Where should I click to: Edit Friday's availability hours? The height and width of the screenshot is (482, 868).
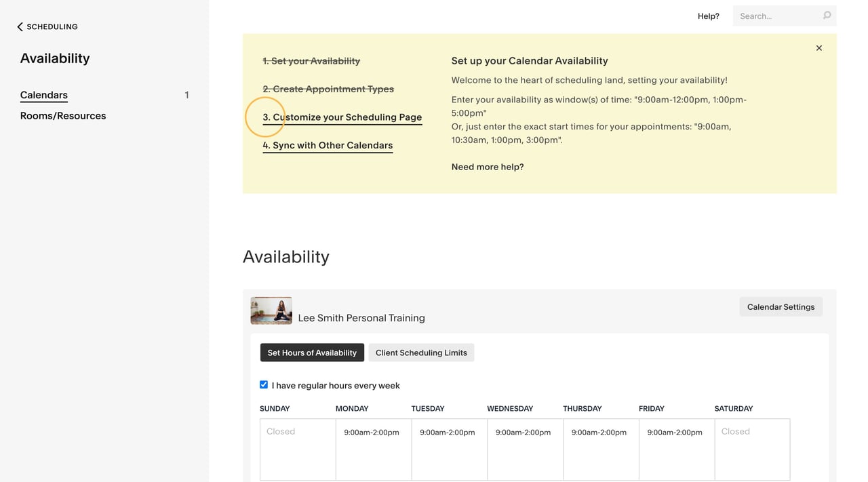[675, 432]
